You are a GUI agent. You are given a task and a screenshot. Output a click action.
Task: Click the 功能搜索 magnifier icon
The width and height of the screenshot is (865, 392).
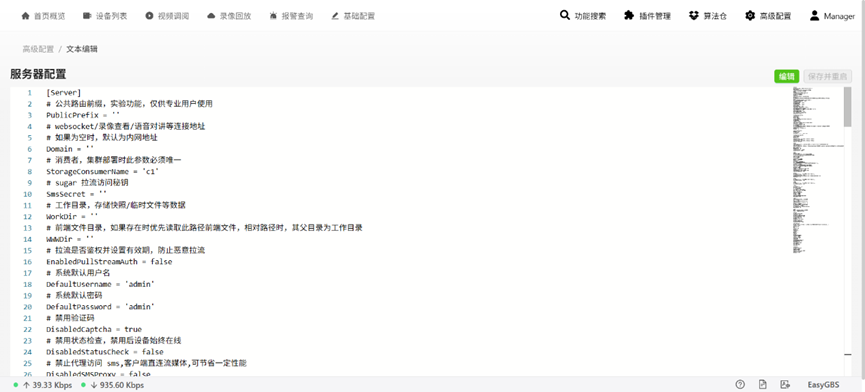(564, 15)
